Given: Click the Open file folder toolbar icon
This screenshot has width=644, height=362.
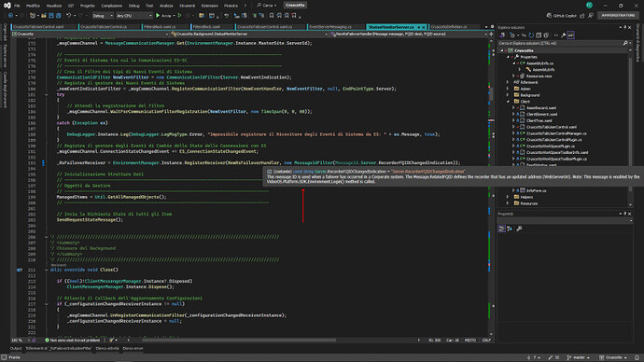Looking at the screenshot, I should pyautogui.click(x=44, y=16).
